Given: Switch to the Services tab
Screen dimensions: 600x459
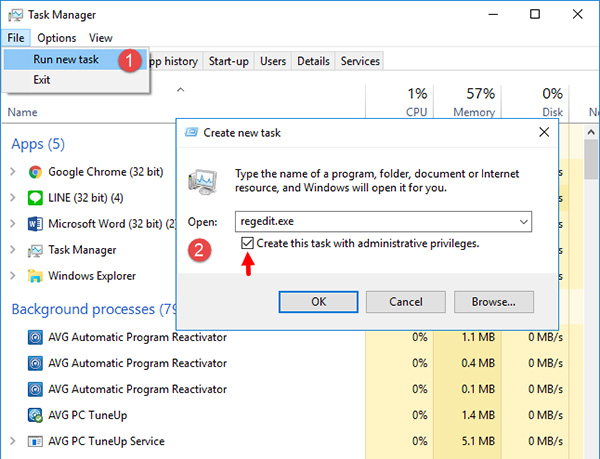Looking at the screenshot, I should coord(360,61).
